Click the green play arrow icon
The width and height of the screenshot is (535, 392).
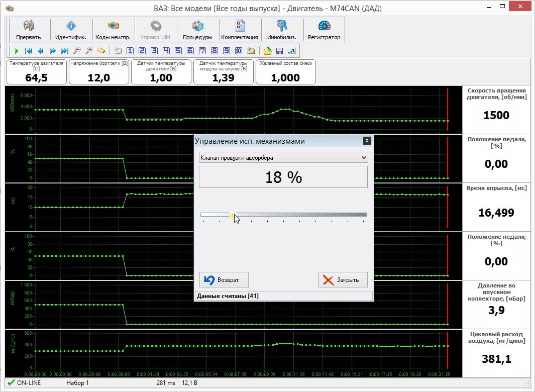click(x=17, y=51)
